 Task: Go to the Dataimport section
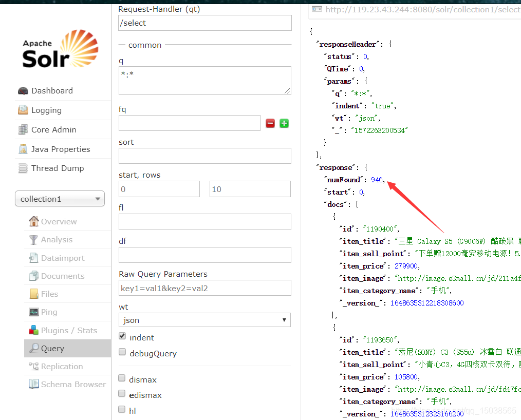(x=62, y=258)
